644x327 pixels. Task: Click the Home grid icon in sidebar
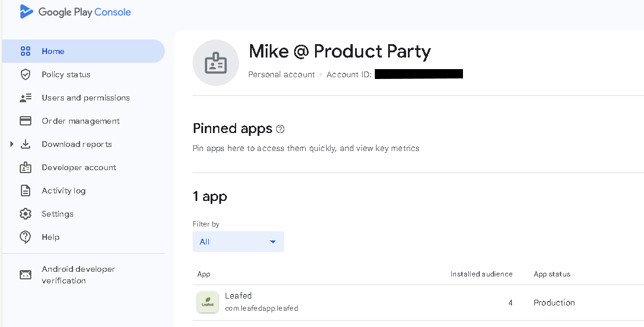click(26, 51)
